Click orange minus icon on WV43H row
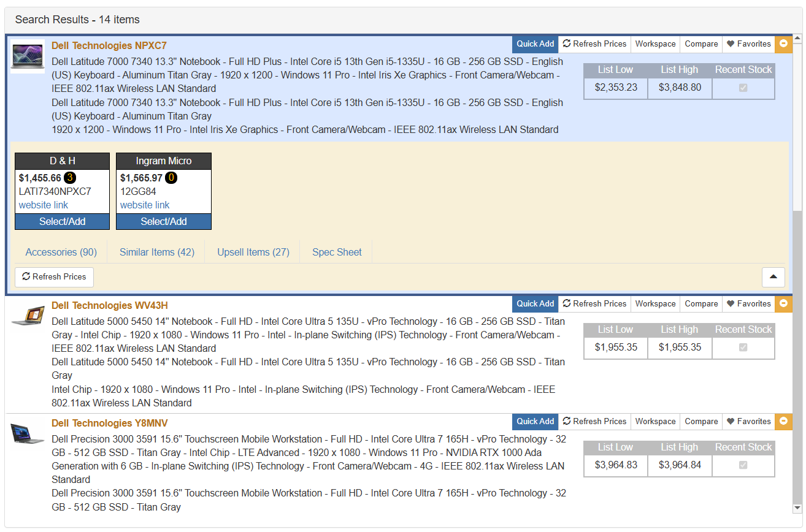 pyautogui.click(x=783, y=304)
